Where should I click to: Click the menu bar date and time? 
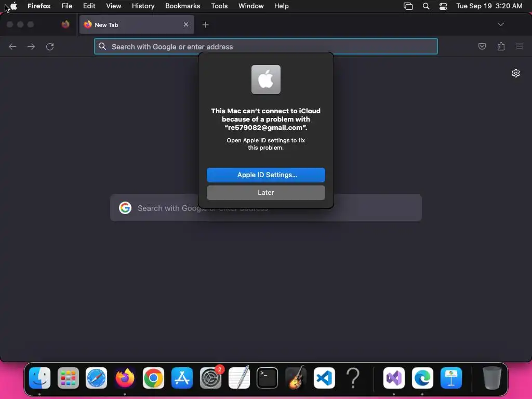[489, 6]
